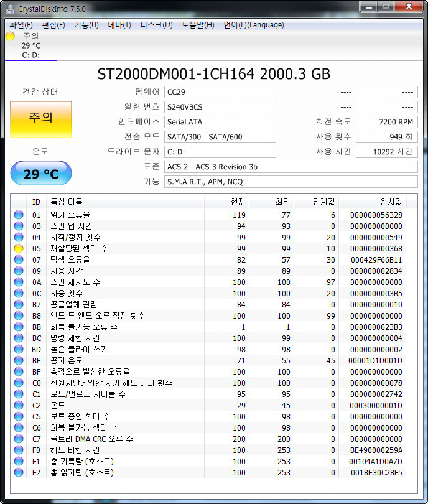Click the blue status icon for ID BF
This screenshot has height=504, width=428.
coord(19,371)
